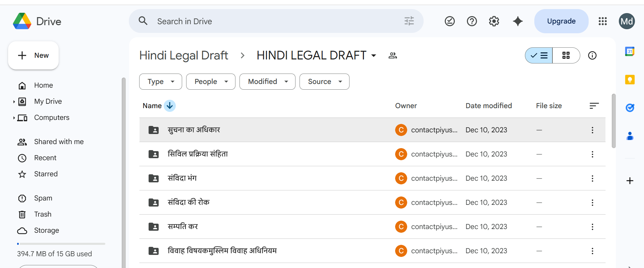The width and height of the screenshot is (644, 268).
Task: Switch to grid layout view
Action: click(566, 55)
